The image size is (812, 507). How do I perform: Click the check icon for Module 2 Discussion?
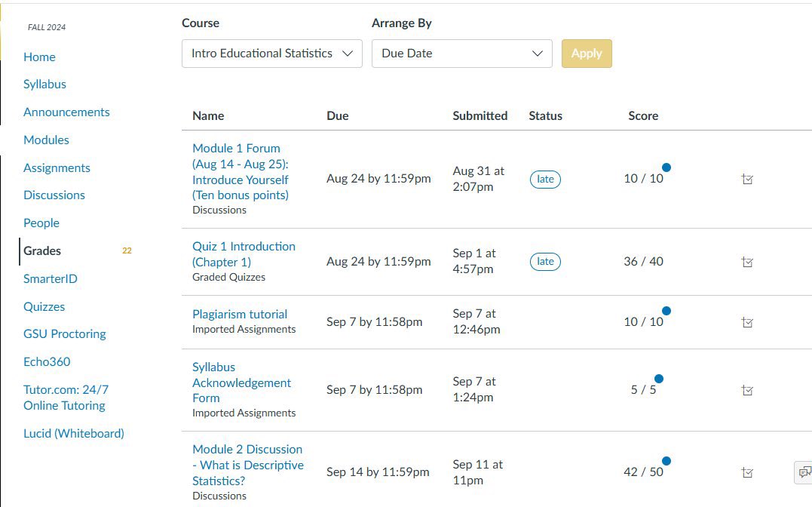tap(747, 472)
